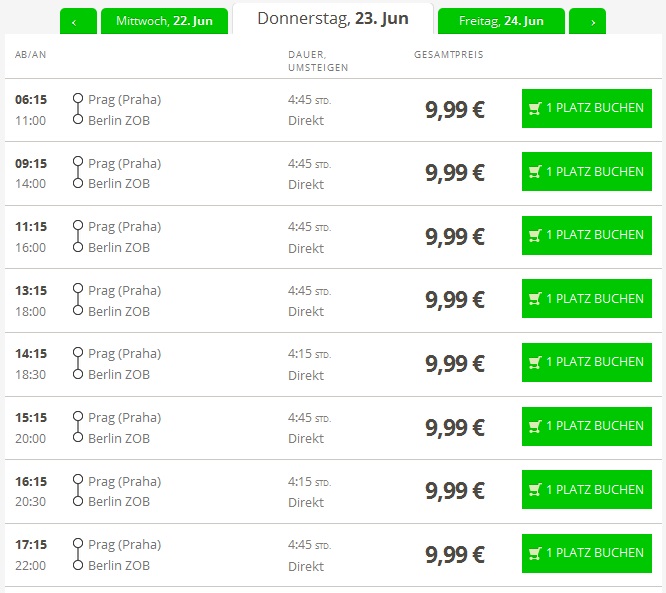Go to next day with right arrow

tap(587, 21)
